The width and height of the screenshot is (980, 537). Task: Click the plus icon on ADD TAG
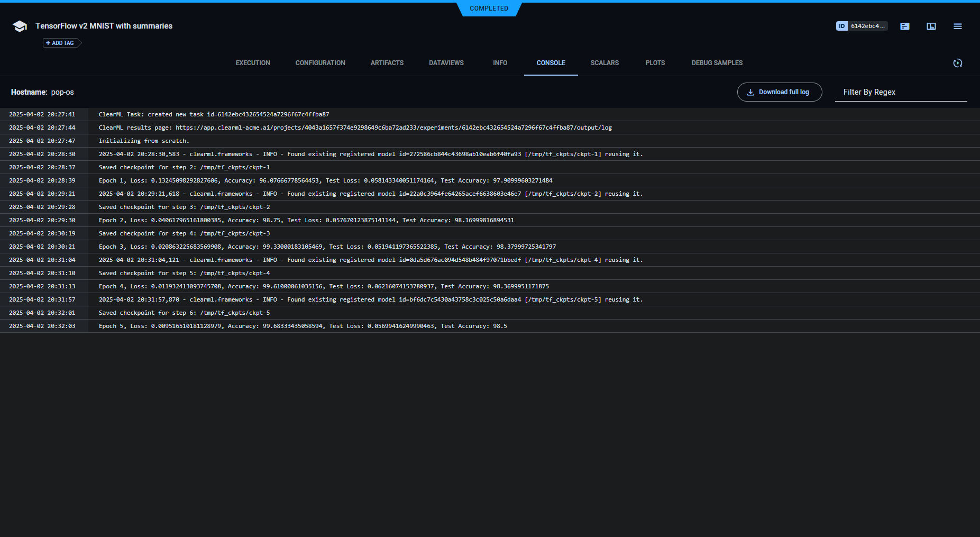48,43
